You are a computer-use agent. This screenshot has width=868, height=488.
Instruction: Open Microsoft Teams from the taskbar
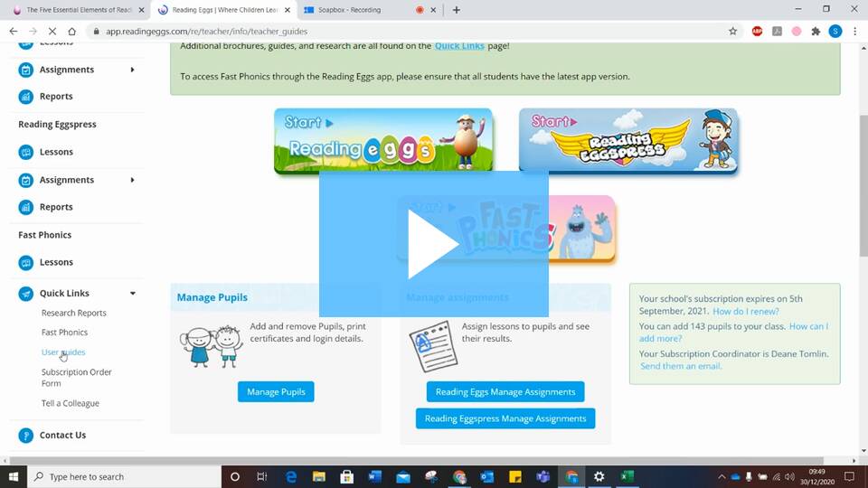(x=543, y=476)
